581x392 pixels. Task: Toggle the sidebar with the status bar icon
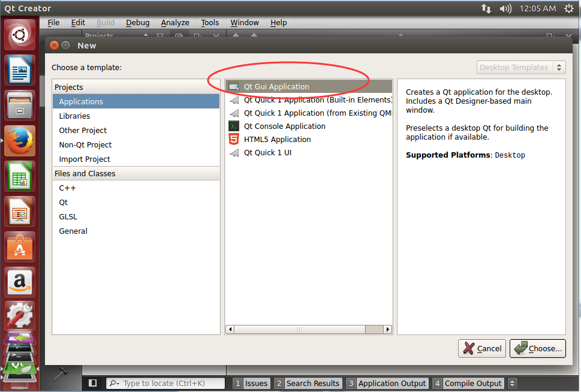[x=92, y=383]
